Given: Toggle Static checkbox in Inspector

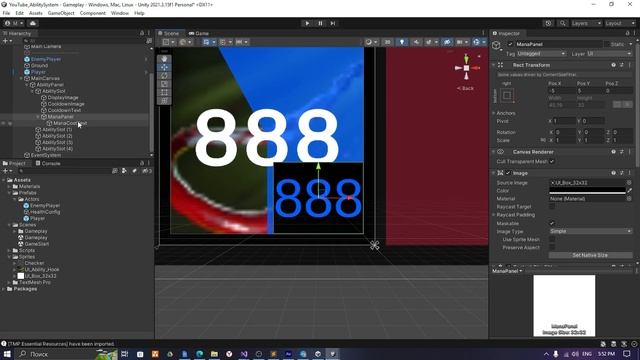Looking at the screenshot, I should (x=607, y=44).
